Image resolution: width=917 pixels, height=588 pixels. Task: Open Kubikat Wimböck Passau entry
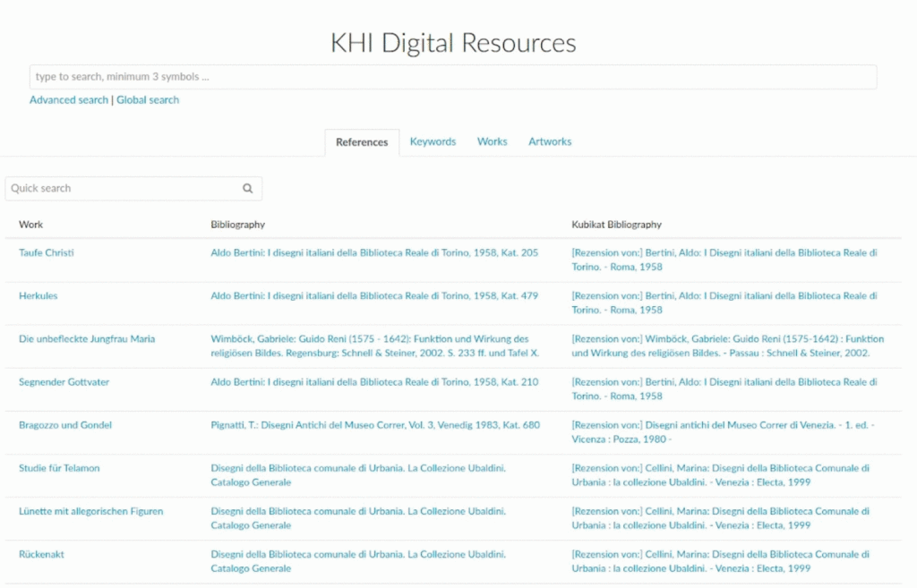(x=728, y=346)
